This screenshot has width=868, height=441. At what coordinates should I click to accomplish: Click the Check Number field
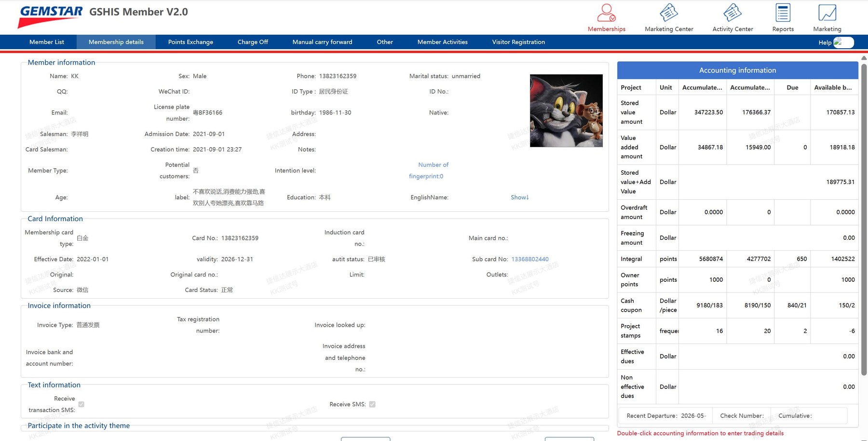(x=742, y=416)
